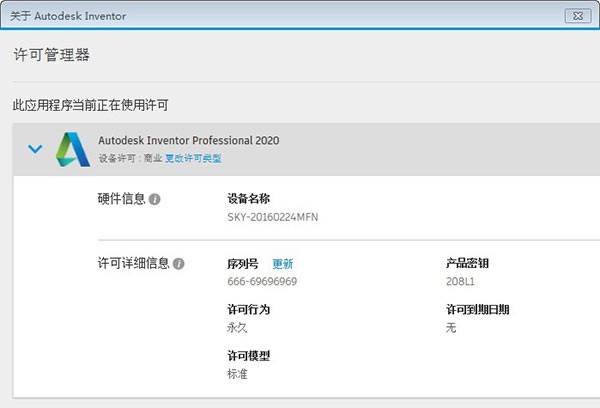The height and width of the screenshot is (408, 600).
Task: Click the 许可行为 label
Action: (248, 310)
